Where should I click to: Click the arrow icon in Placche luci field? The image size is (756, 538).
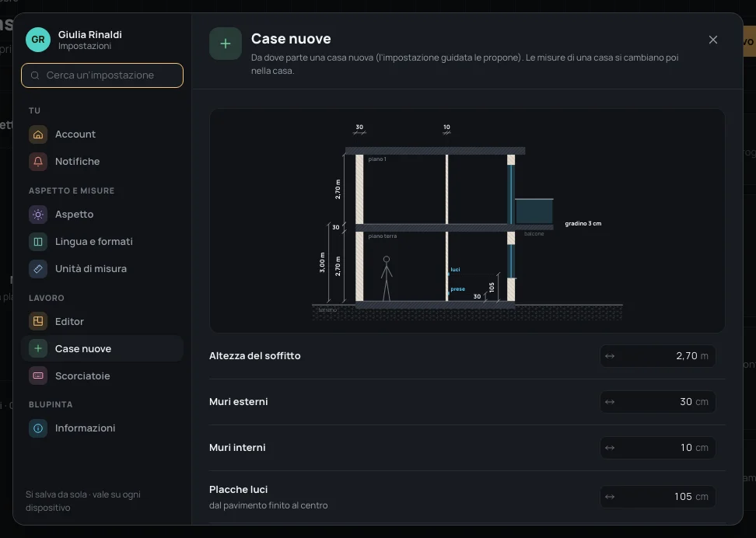pyautogui.click(x=610, y=497)
